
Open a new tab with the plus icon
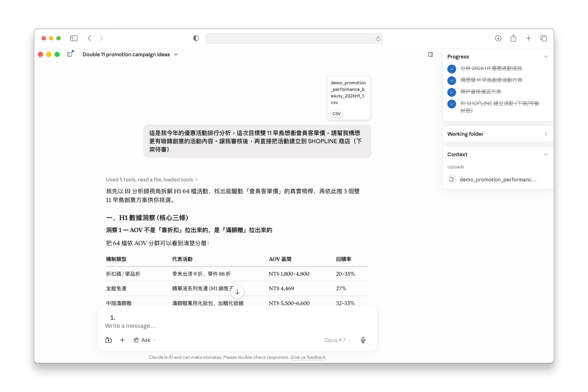[x=529, y=38]
